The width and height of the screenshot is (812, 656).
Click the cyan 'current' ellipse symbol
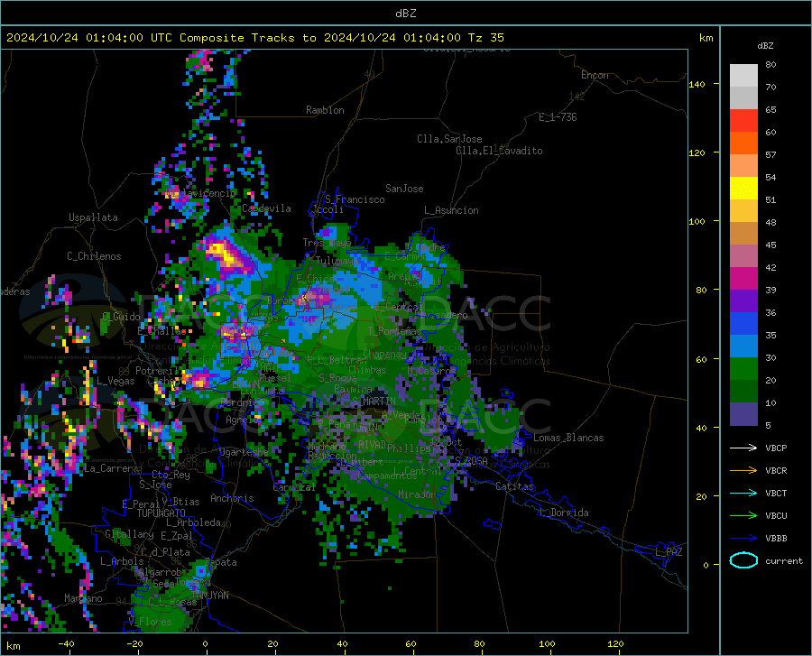click(743, 560)
